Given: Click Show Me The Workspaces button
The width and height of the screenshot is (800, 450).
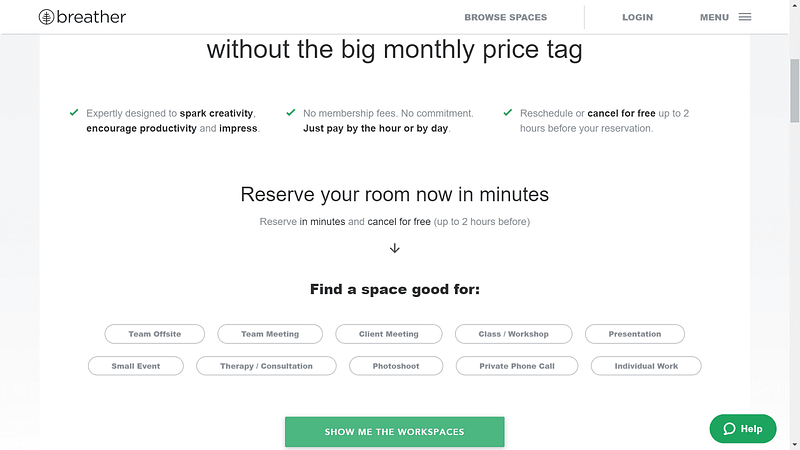Looking at the screenshot, I should 394,432.
